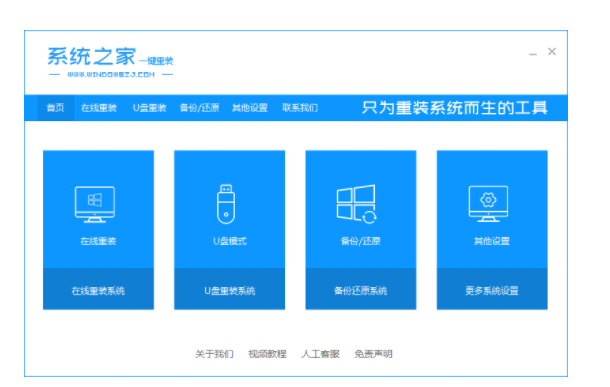Open the 其他设置 tab in navigation bar
The image size is (610, 387).
(250, 108)
